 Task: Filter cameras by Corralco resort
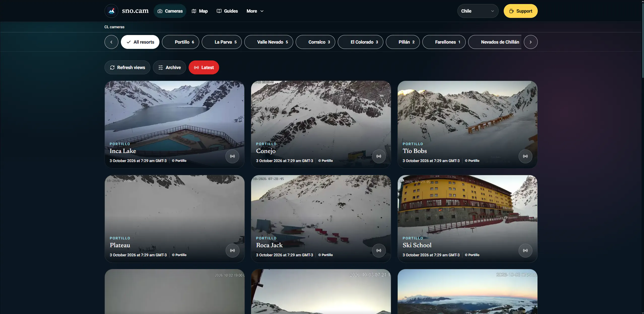(x=315, y=42)
